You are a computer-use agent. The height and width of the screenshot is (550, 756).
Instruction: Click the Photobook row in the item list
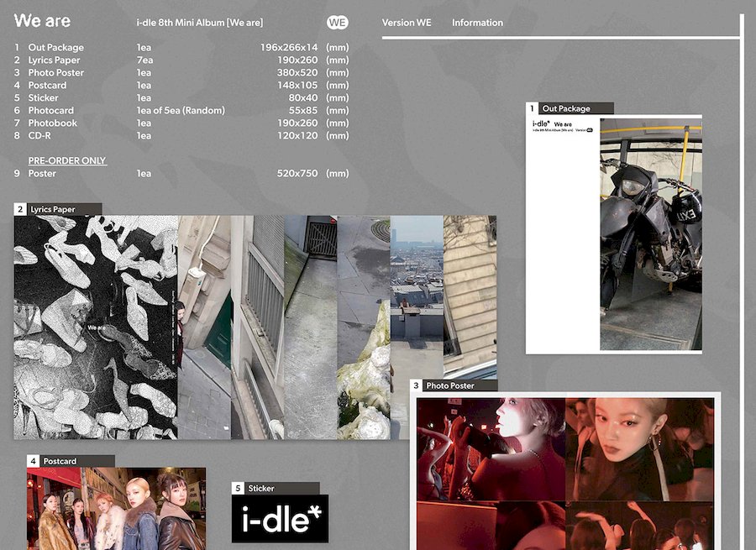(x=52, y=123)
